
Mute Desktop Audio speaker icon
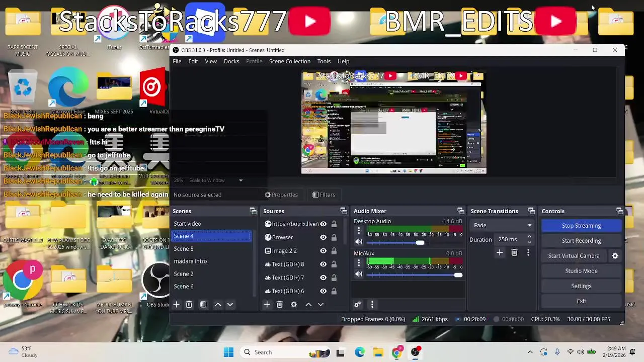(x=359, y=242)
